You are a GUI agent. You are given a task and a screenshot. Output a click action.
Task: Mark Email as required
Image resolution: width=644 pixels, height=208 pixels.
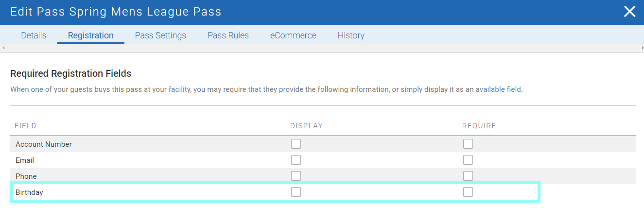pyautogui.click(x=468, y=160)
